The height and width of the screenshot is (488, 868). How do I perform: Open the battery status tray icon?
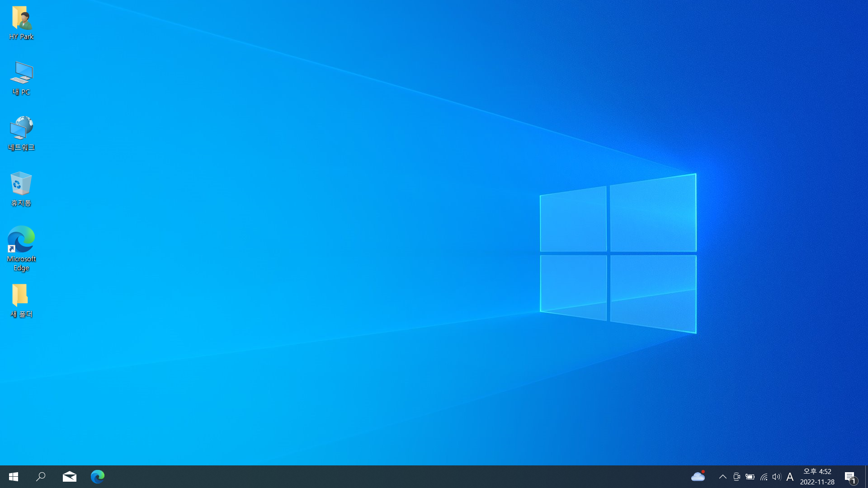tap(750, 477)
